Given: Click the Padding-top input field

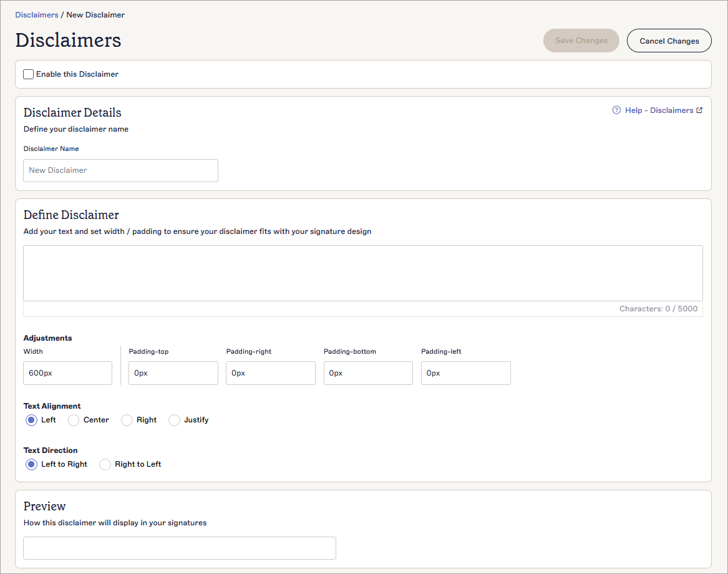Looking at the screenshot, I should [173, 372].
